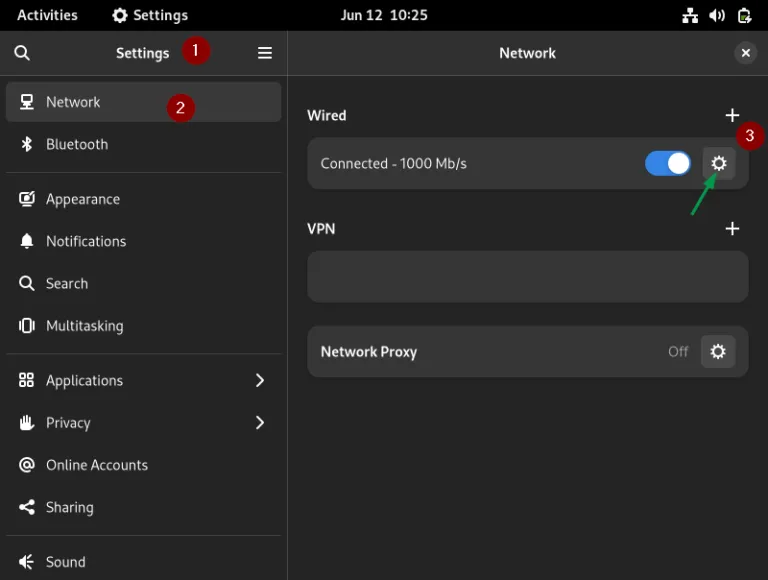This screenshot has width=768, height=580.
Task: Click the Search magnifier icon in sidebar list
Action: (x=26, y=283)
